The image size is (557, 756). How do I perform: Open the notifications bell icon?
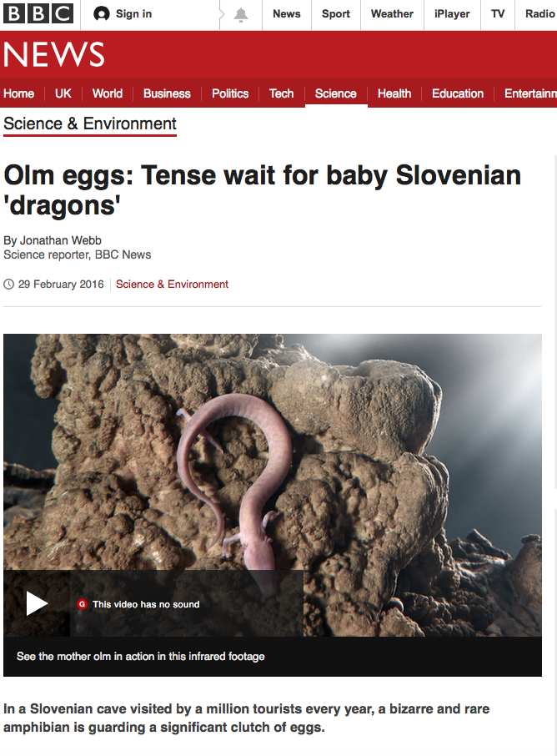tap(241, 14)
